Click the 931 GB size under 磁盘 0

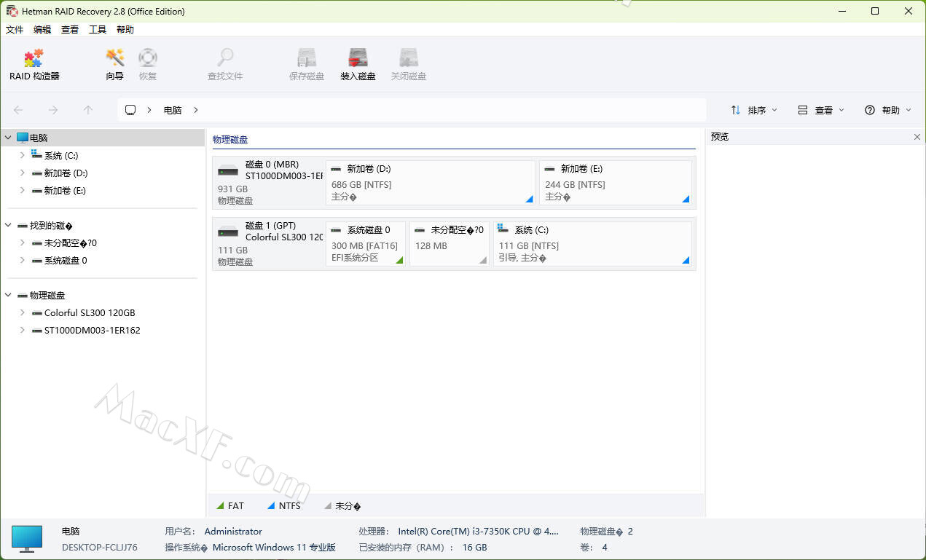232,189
